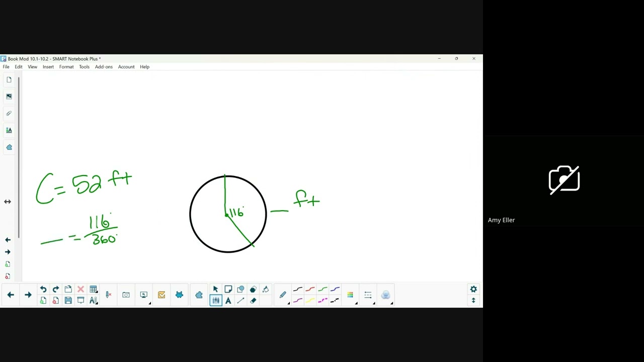Open the measurement tools dropdown
This screenshot has height=362, width=644.
[93, 301]
